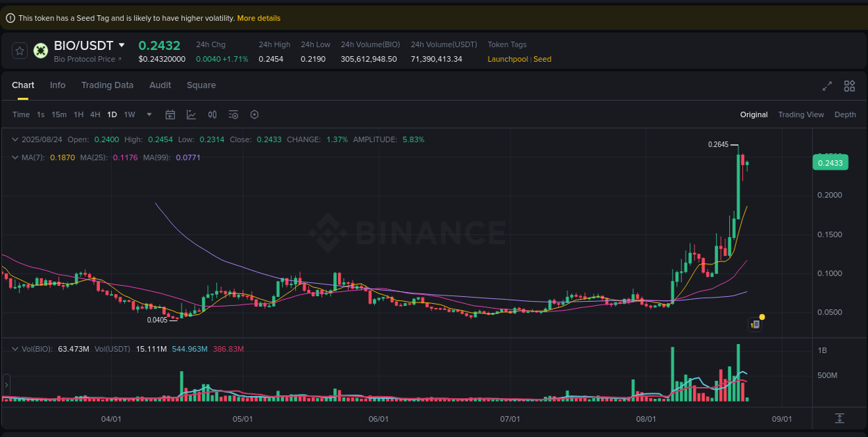Open the indicator settings icon

233,114
